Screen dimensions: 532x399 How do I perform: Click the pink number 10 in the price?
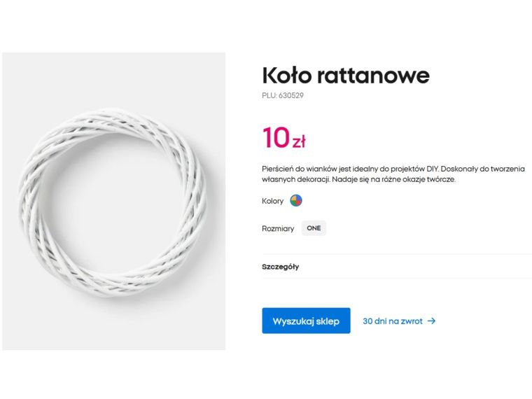[276, 138]
